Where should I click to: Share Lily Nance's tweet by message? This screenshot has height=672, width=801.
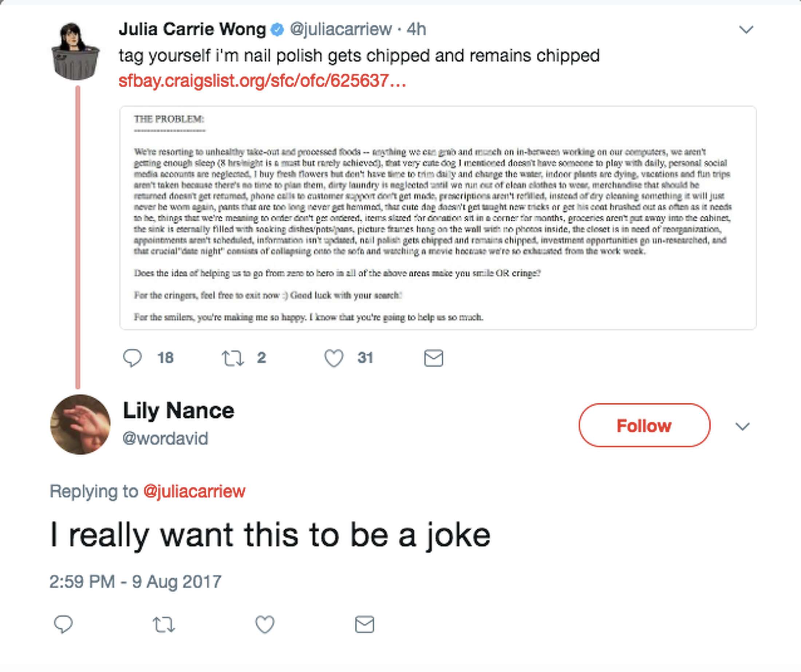[365, 625]
